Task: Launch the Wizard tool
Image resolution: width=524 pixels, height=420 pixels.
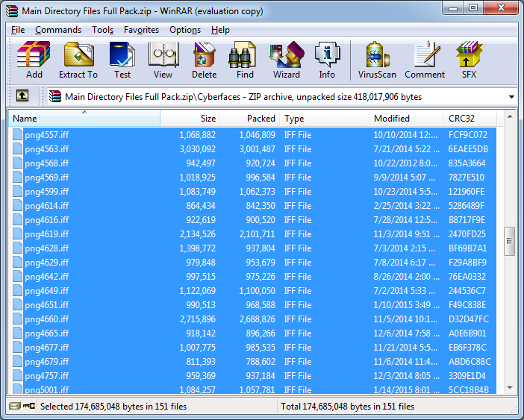Action: [287, 60]
